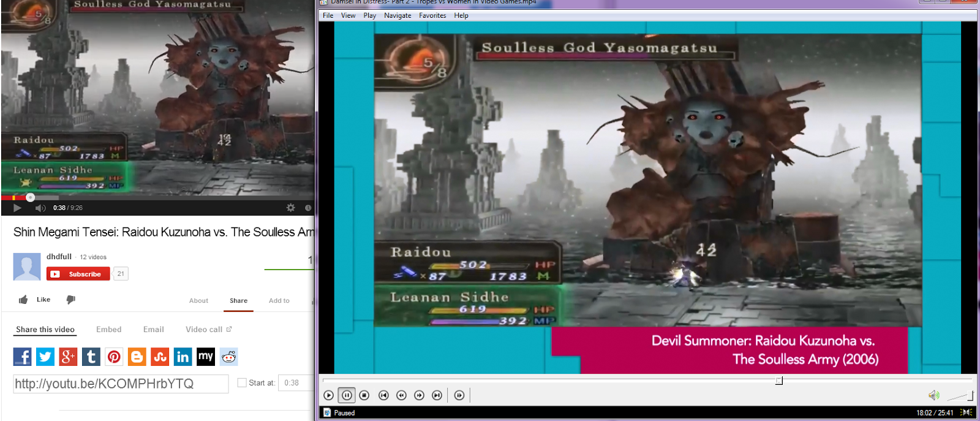Viewport: 980px width, 421px height.
Task: Open the View menu
Action: 348,15
